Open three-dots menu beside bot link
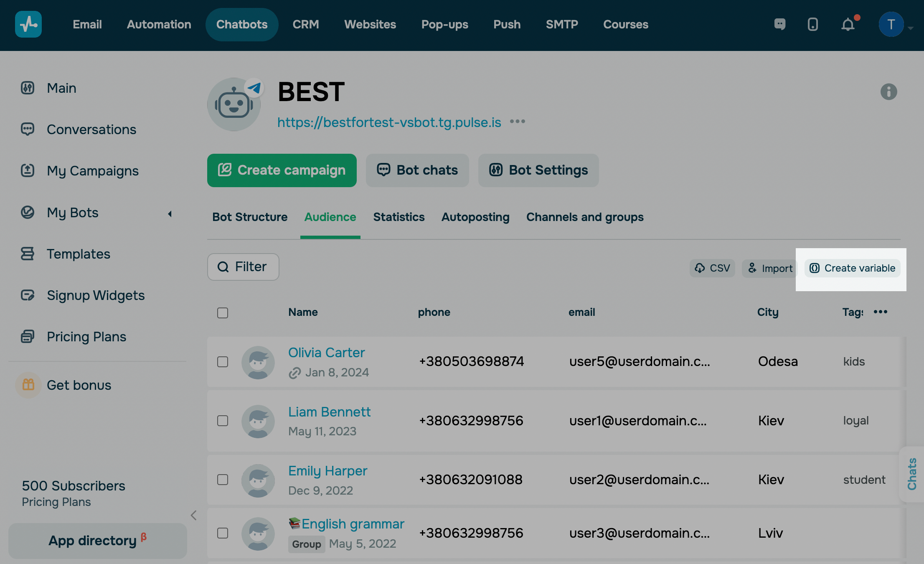 pyautogui.click(x=517, y=122)
